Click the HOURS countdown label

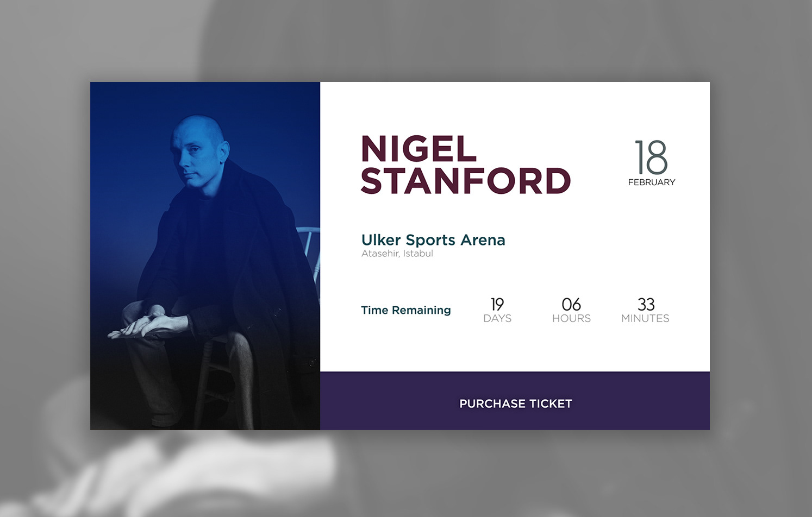(x=571, y=319)
